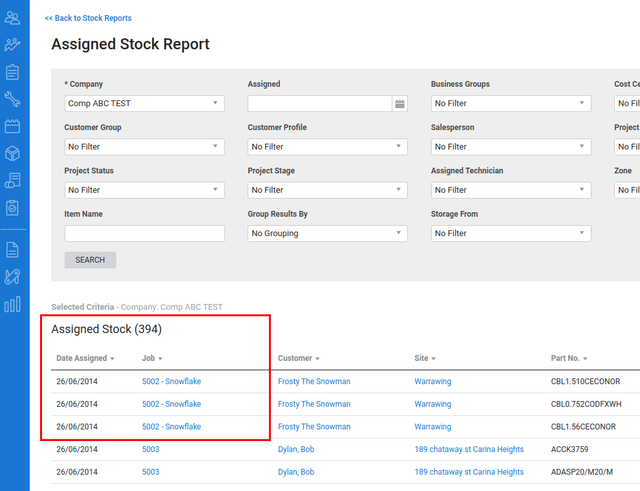The height and width of the screenshot is (491, 640).
Task: Click the Assigned Stock (394) heading
Action: [107, 329]
